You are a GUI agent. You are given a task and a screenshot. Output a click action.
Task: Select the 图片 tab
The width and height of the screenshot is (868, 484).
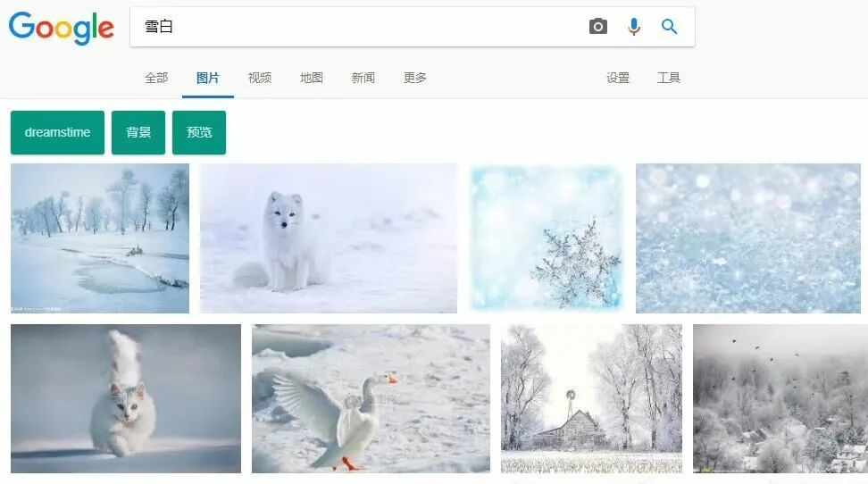[x=208, y=78]
